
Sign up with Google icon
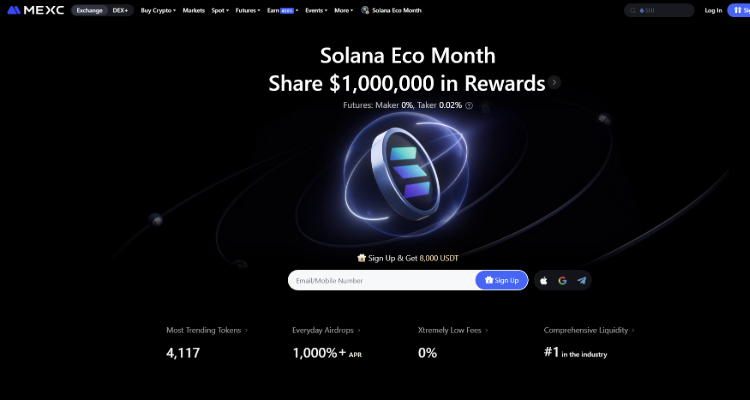pyautogui.click(x=562, y=280)
